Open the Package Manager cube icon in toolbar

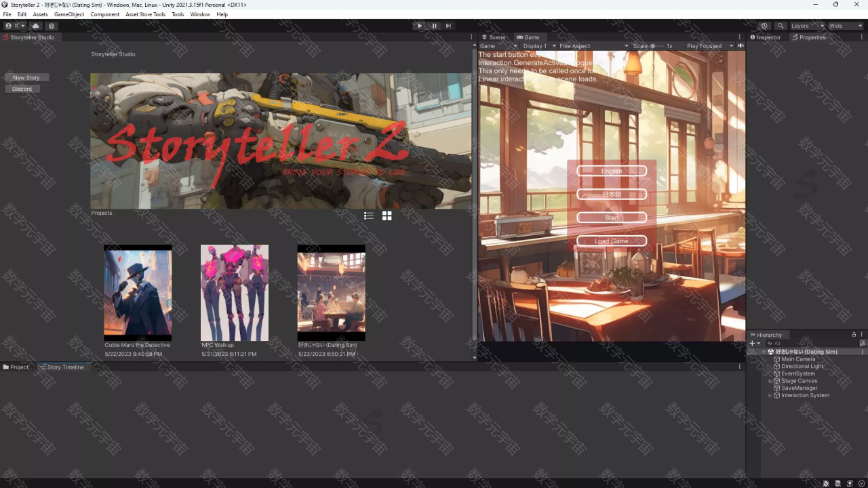51,26
